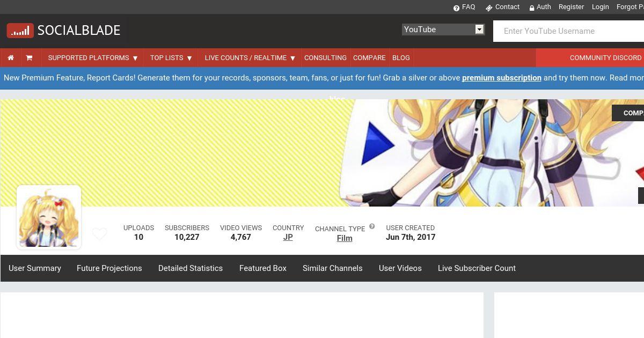Switch to the Live Subscriber Count tab
Screen dimensions: 644x338
[477, 268]
